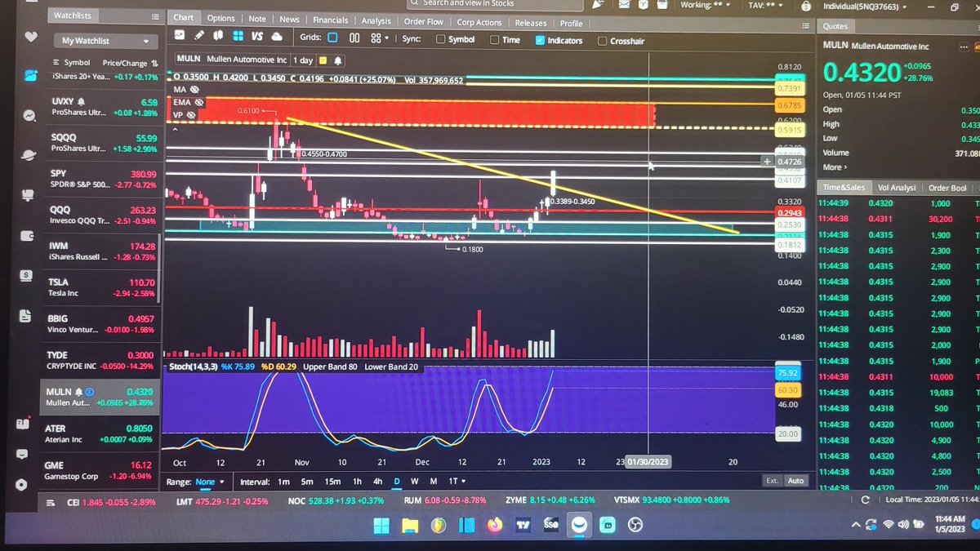Open the Working orders dropdown
Viewport: 980px width, 551px height.
(x=707, y=5)
